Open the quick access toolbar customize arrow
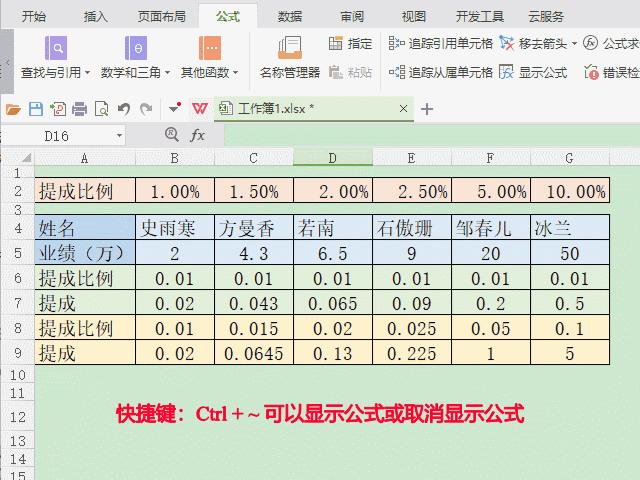Viewport: 640px width, 480px height. [x=175, y=108]
